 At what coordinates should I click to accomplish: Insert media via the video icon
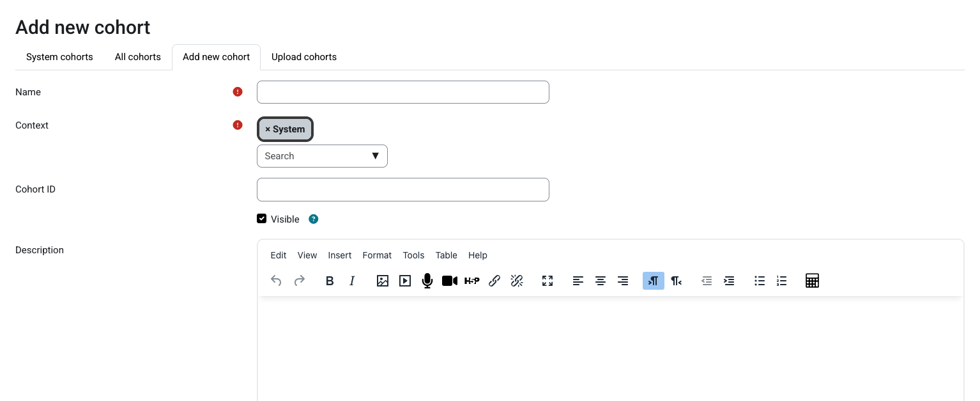point(404,281)
